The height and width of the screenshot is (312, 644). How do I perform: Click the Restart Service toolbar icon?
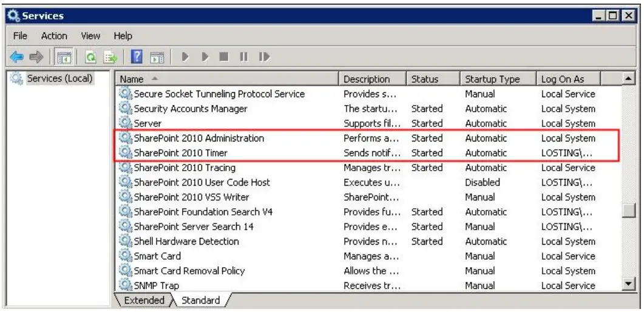264,56
